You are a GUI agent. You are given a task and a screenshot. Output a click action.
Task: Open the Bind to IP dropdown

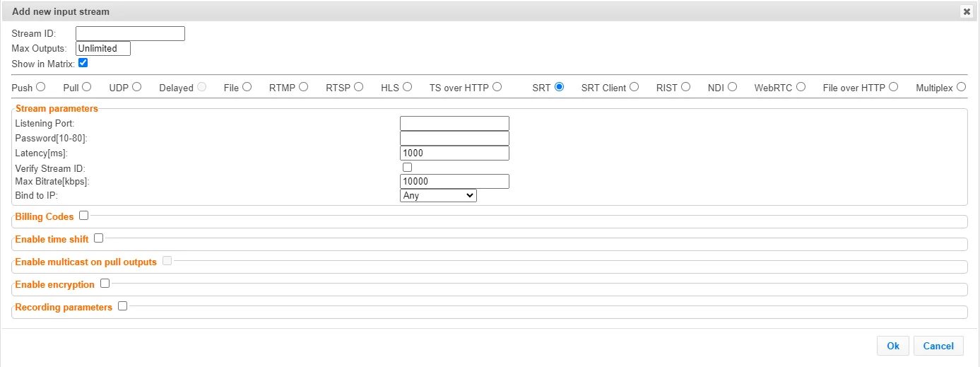(438, 195)
